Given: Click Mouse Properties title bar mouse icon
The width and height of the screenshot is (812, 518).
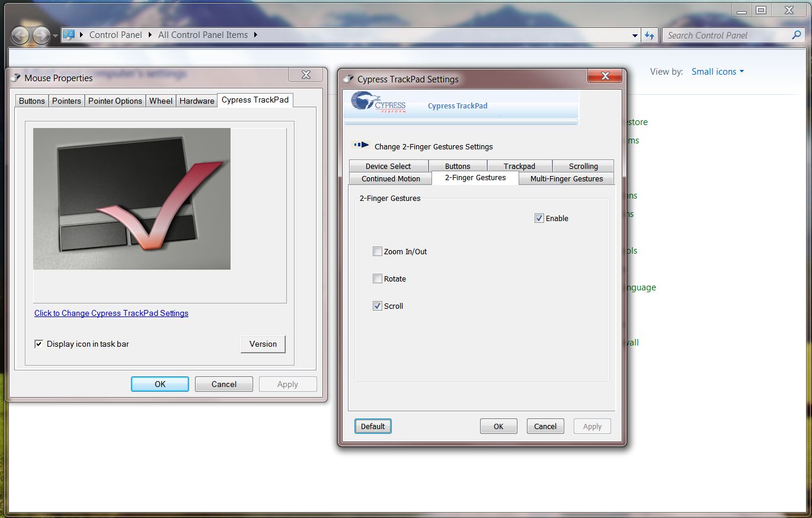Looking at the screenshot, I should pyautogui.click(x=15, y=78).
